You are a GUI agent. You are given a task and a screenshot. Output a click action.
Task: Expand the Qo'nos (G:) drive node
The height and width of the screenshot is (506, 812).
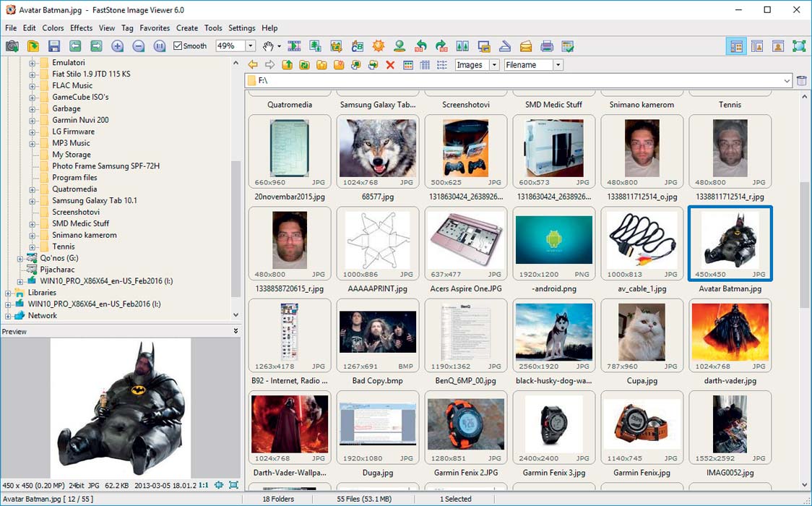coord(20,259)
